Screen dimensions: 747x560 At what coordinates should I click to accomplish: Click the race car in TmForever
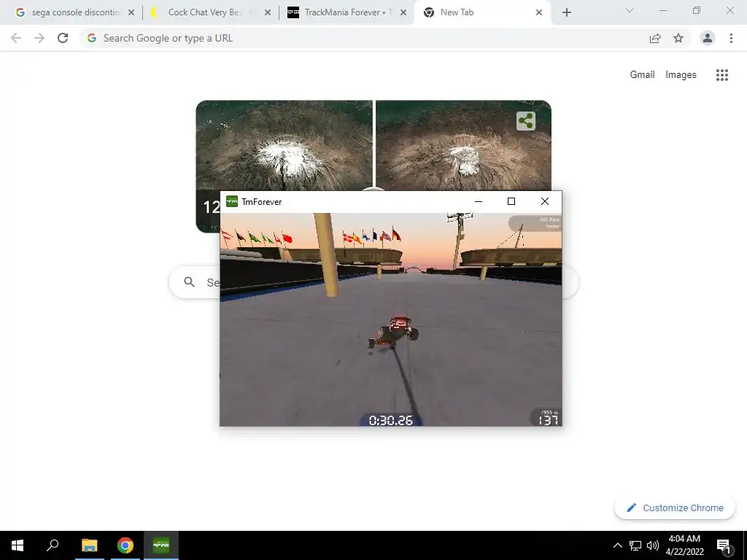[x=393, y=333]
